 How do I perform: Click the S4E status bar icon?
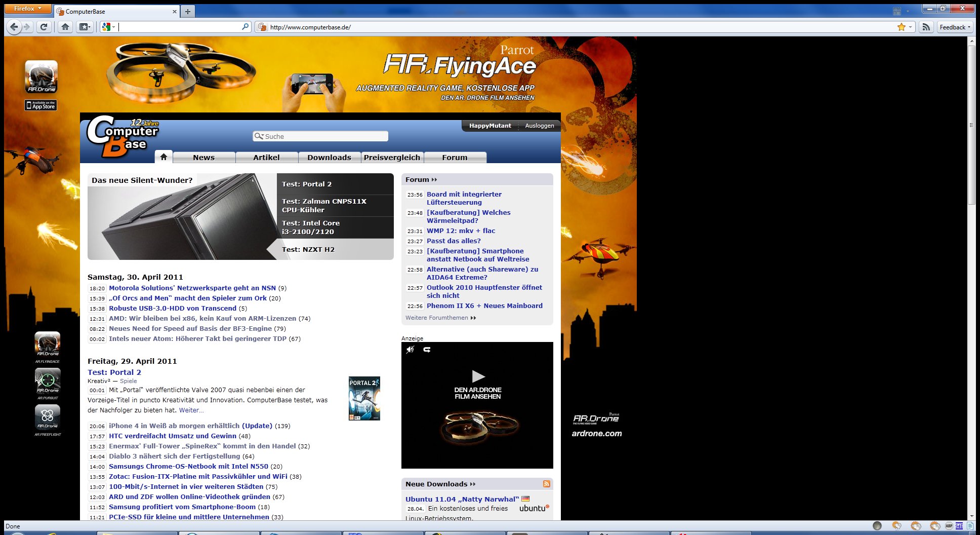tap(959, 526)
